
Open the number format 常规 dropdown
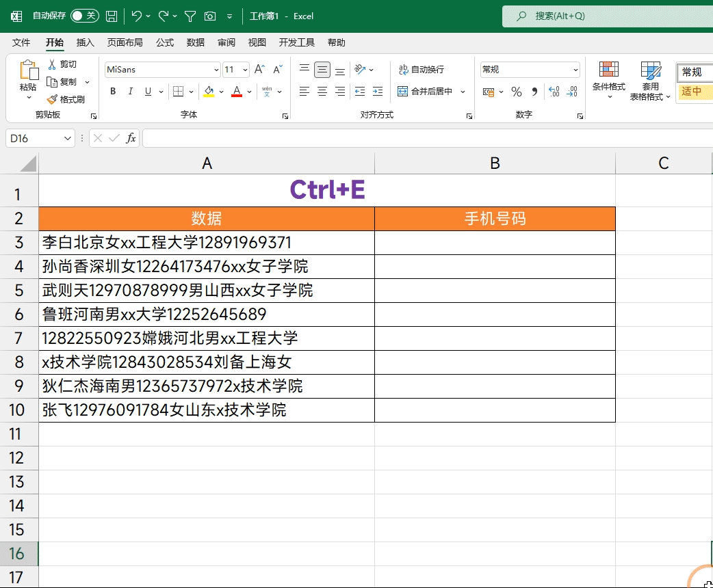click(x=575, y=70)
